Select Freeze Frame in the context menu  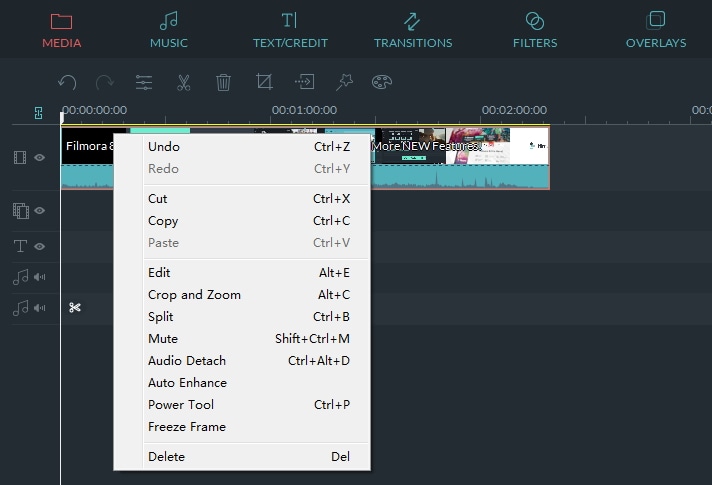click(x=187, y=427)
